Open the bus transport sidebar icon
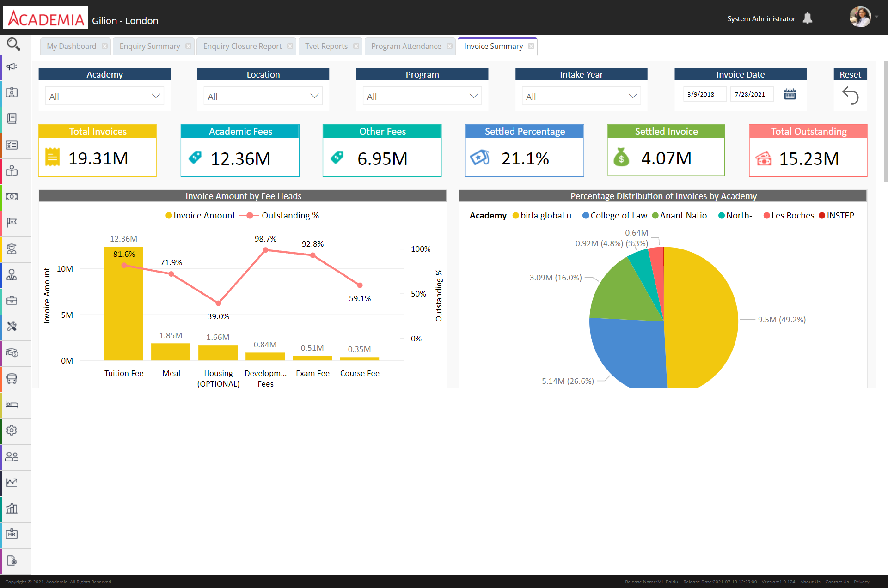 (12, 379)
